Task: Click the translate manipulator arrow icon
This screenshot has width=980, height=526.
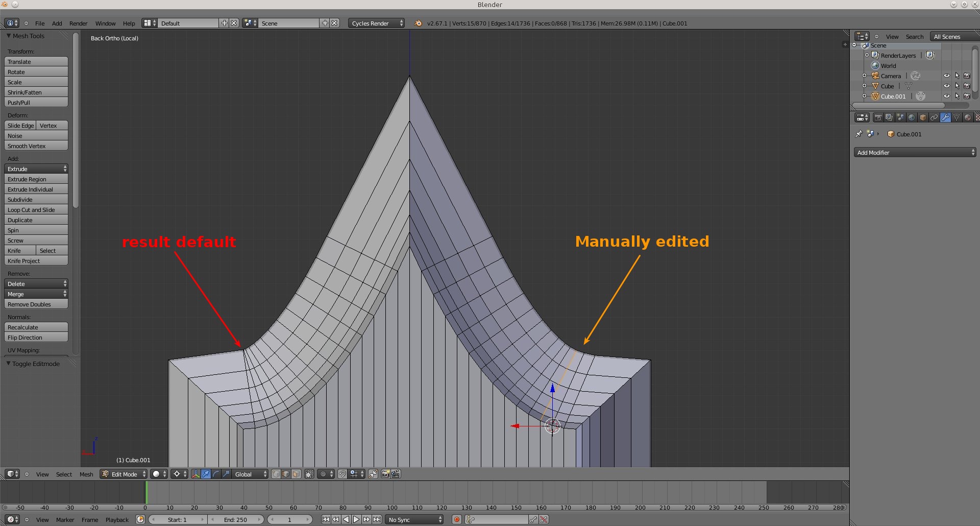Action: click(206, 474)
